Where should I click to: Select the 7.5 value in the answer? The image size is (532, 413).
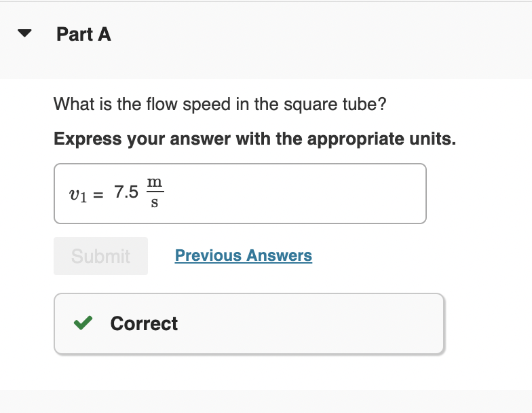(x=126, y=192)
